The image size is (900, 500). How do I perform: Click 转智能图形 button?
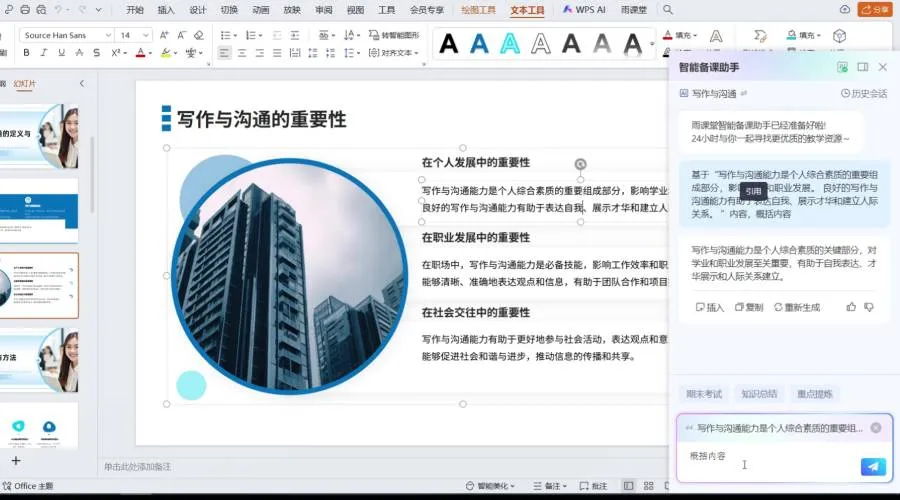coord(394,35)
